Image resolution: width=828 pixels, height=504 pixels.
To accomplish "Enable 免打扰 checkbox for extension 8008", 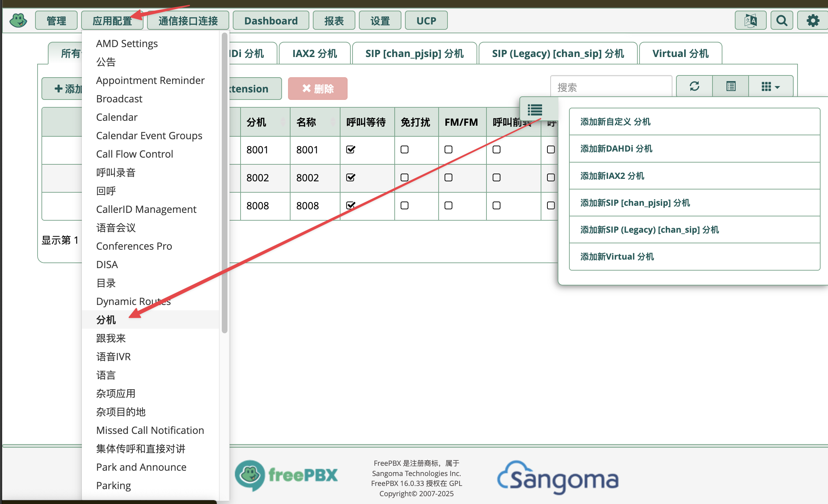I will click(x=405, y=205).
